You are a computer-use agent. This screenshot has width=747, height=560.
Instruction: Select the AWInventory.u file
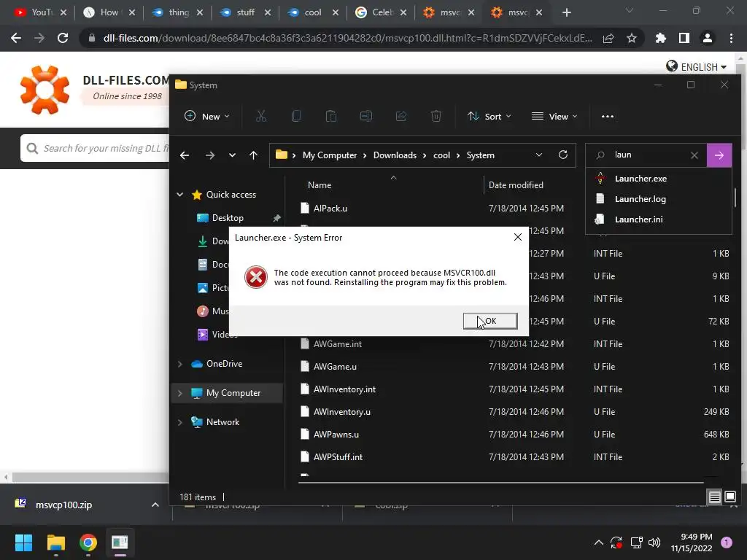pyautogui.click(x=341, y=412)
